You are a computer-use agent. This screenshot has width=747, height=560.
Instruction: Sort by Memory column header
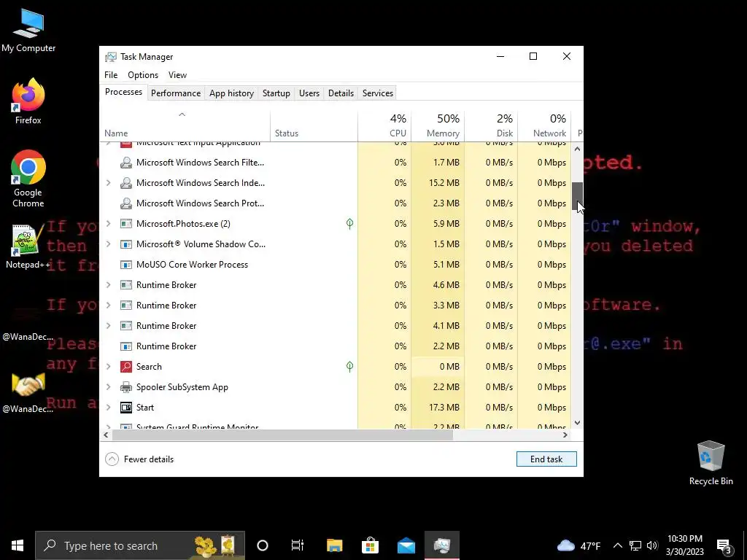[438, 127]
